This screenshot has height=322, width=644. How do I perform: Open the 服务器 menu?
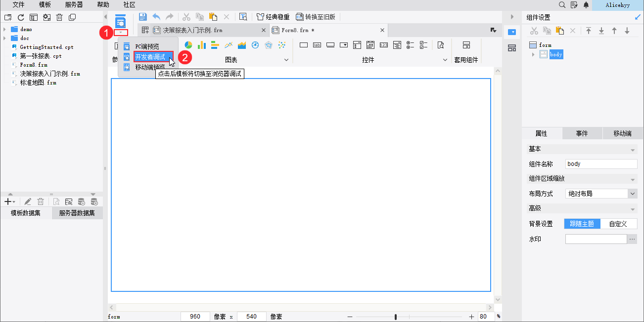[x=74, y=4]
